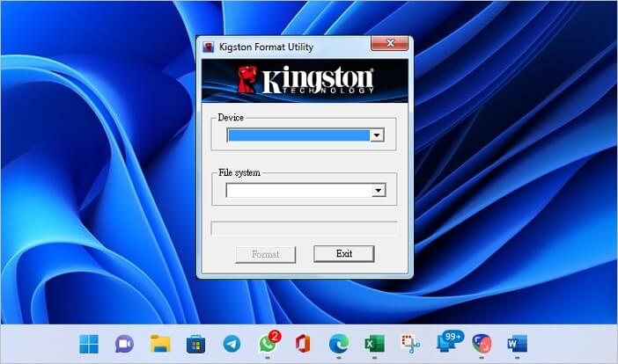Open the Device dropdown arrow
The width and height of the screenshot is (618, 364).
click(x=377, y=135)
